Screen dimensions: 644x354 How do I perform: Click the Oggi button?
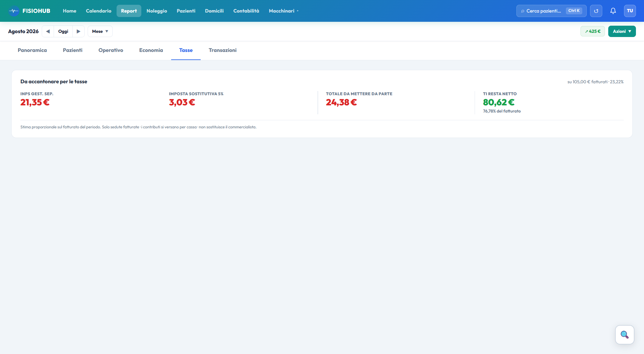[x=63, y=31]
